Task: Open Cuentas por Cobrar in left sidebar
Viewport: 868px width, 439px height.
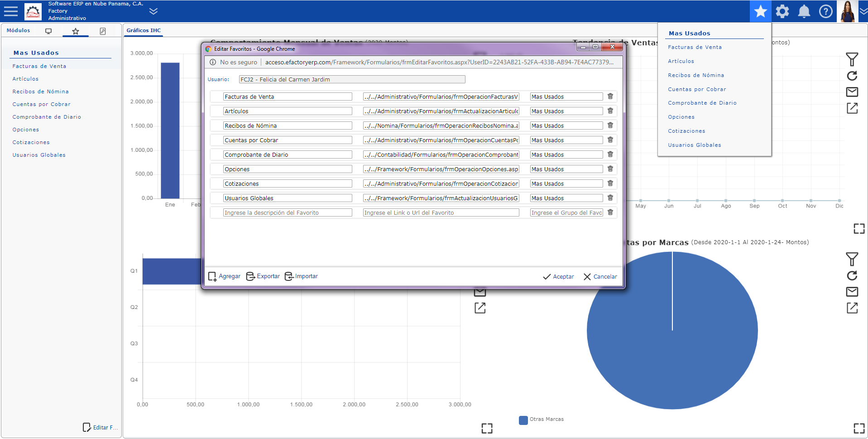Action: click(x=41, y=104)
